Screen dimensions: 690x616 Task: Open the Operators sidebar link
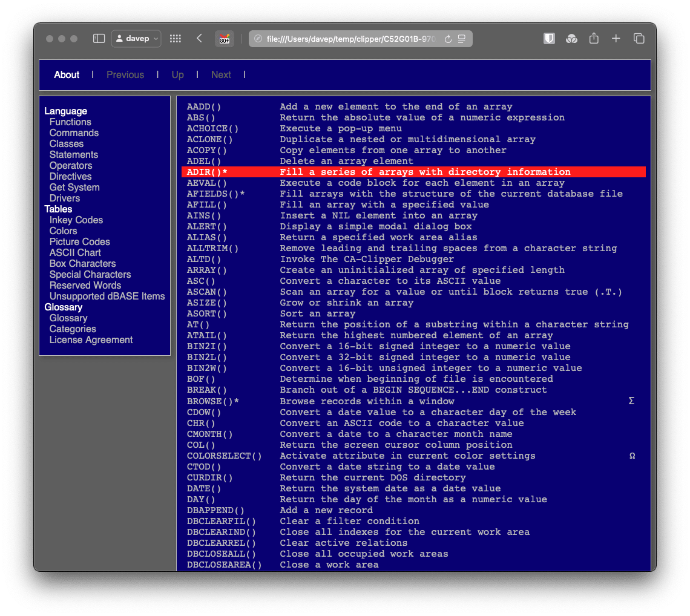71,166
